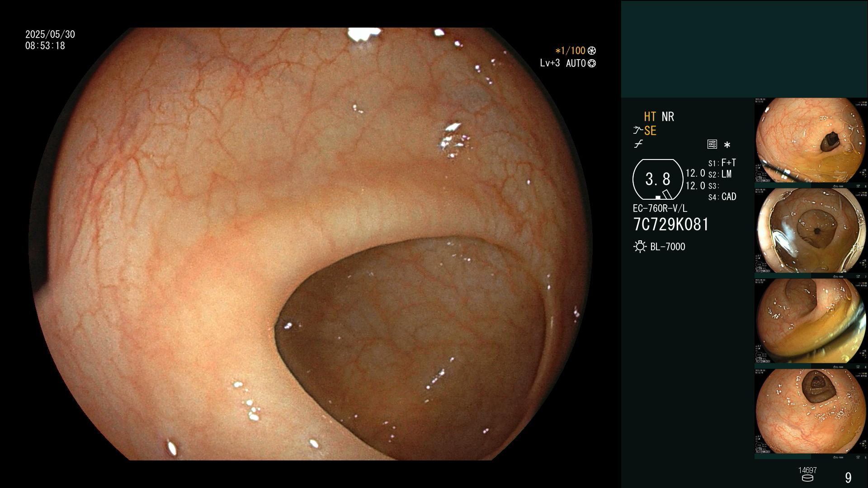Click the settings sliders icon above S1
This screenshot has height=488, width=868.
[712, 145]
